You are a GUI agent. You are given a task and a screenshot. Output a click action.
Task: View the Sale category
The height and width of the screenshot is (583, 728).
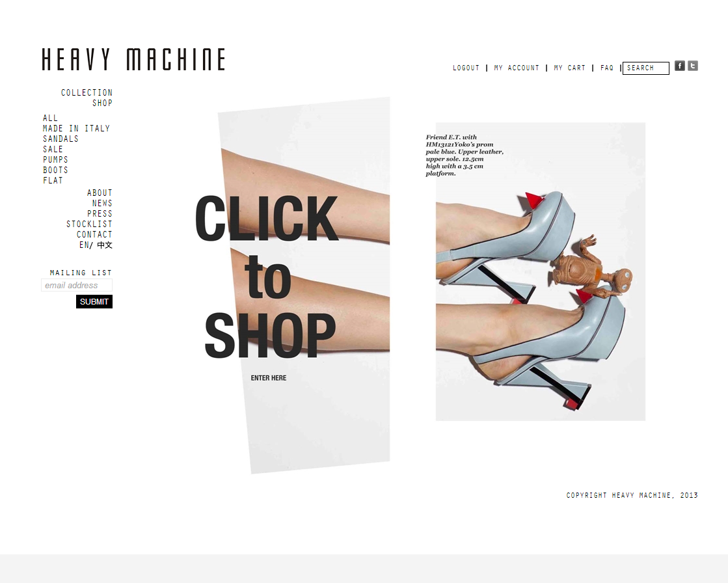pyautogui.click(x=53, y=149)
